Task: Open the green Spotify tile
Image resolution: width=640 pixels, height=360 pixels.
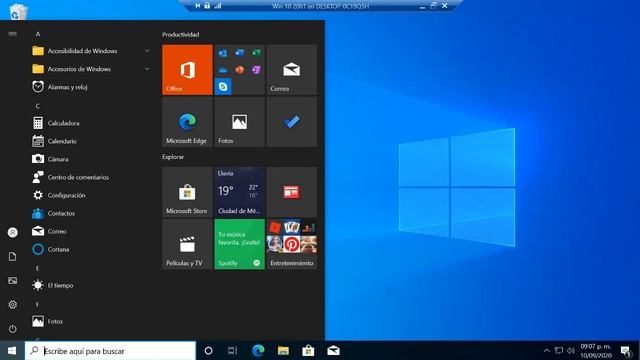Action: 240,244
